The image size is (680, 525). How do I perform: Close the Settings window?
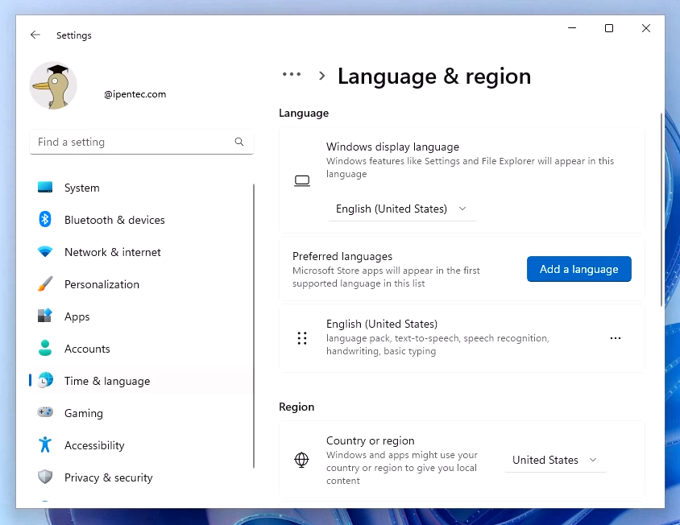click(646, 28)
